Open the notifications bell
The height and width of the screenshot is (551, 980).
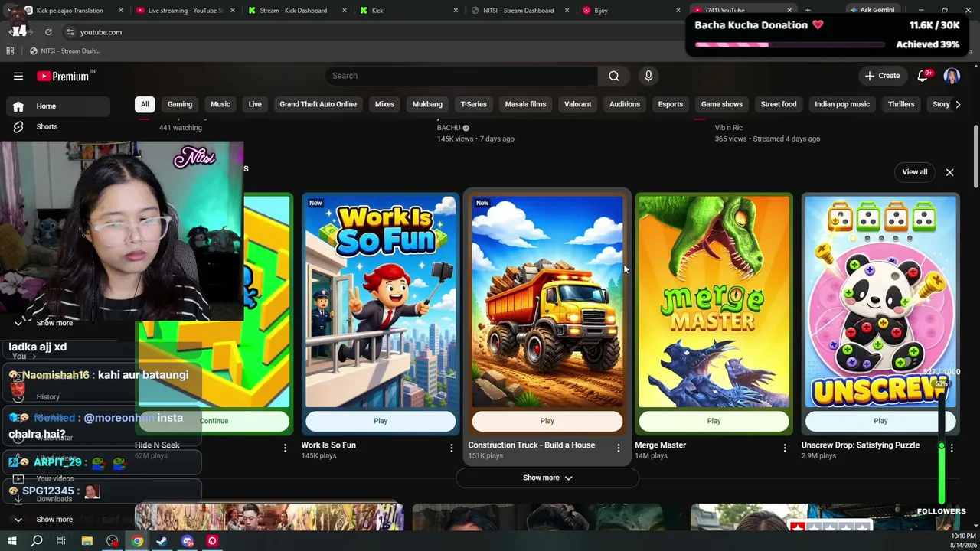(923, 76)
